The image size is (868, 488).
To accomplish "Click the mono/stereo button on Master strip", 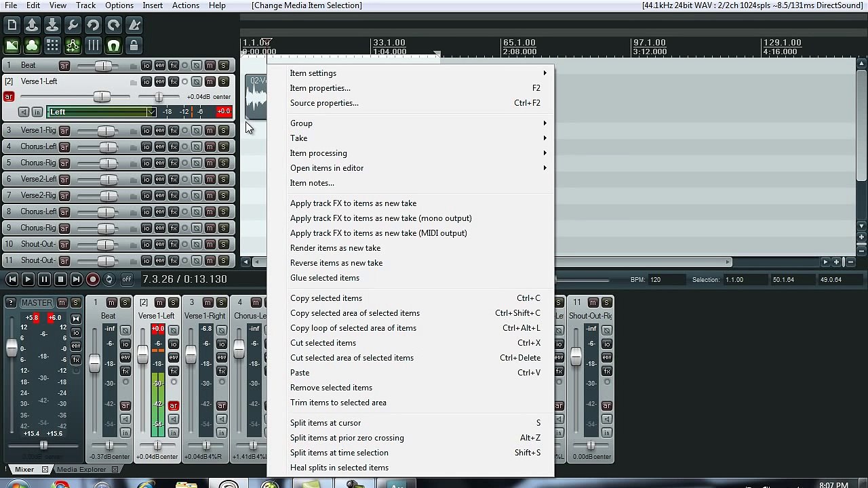I will [x=76, y=319].
